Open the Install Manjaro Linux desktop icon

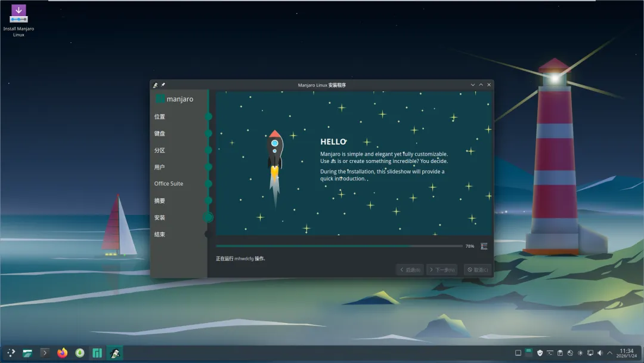[x=18, y=20]
